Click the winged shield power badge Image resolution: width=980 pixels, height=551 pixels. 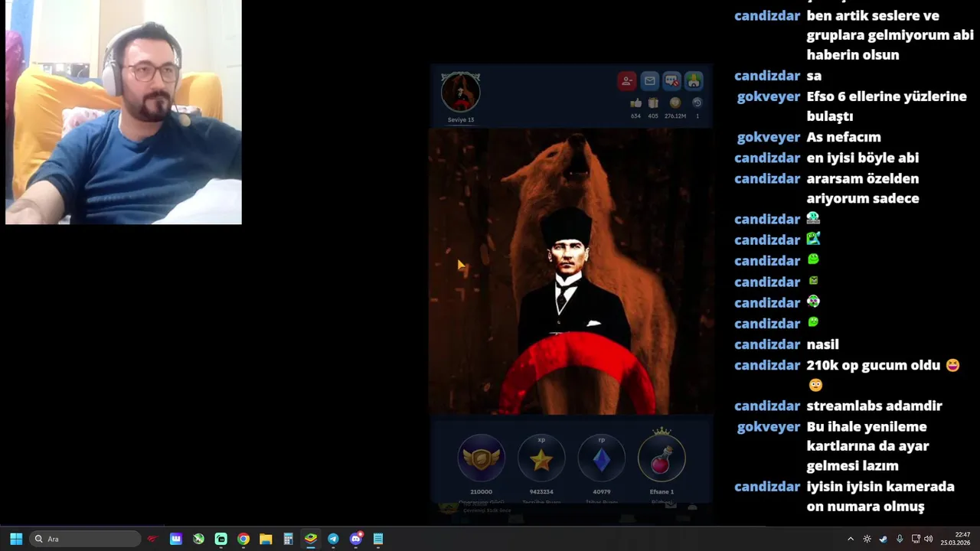click(x=481, y=459)
